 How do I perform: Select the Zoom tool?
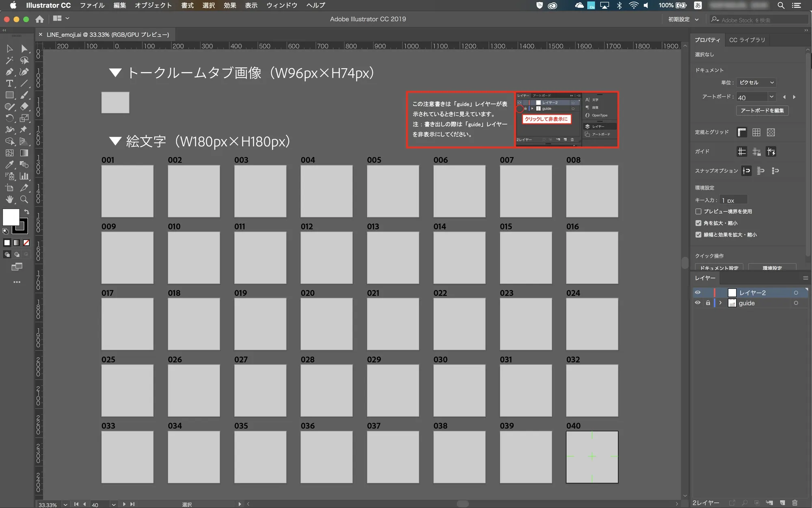pyautogui.click(x=24, y=199)
